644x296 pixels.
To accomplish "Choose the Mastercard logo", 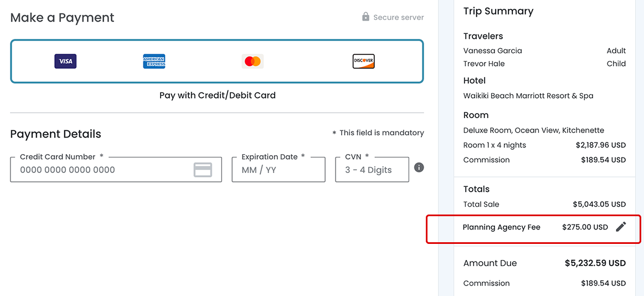I will pyautogui.click(x=253, y=61).
